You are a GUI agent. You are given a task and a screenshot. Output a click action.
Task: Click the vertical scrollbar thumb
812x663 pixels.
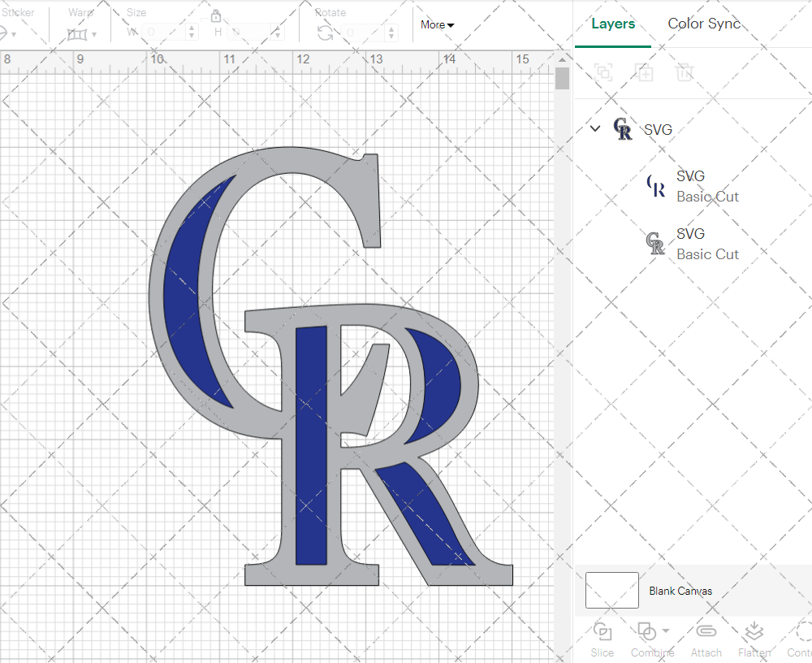(x=563, y=79)
